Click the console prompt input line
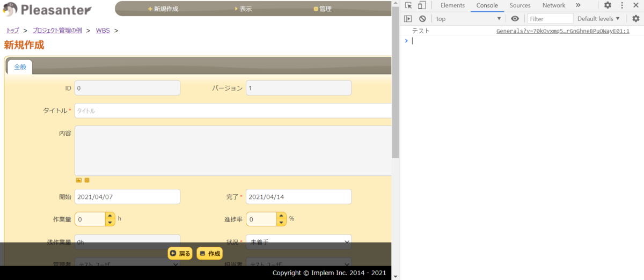Screen dimensions: 644x280 [x=526, y=41]
